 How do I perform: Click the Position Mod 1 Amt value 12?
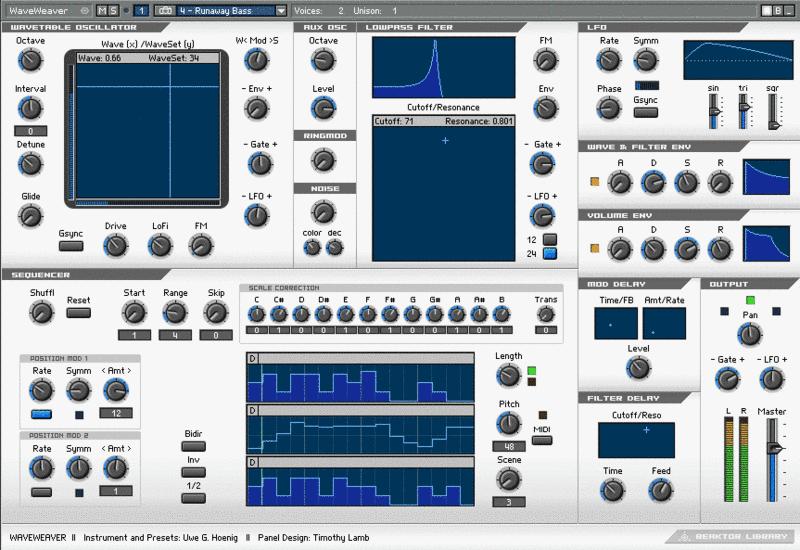116,413
